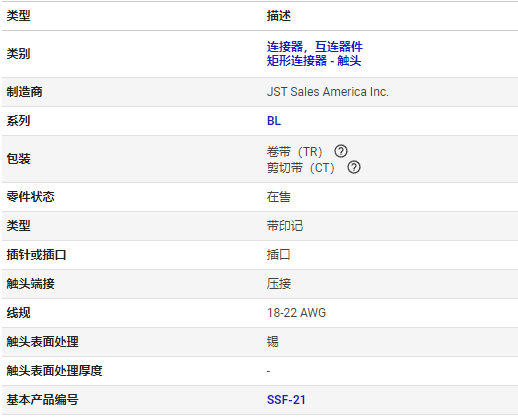
Task: Click the 在售 part status value
Action: click(279, 197)
